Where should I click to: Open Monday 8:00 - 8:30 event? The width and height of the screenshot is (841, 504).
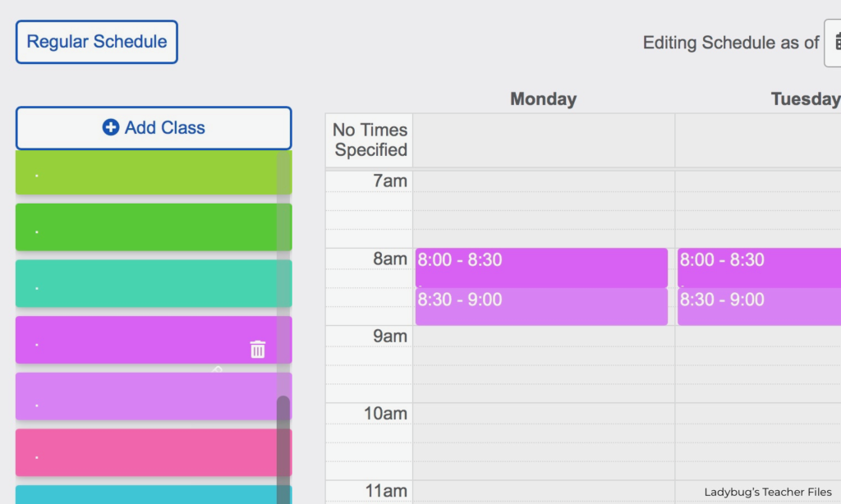tap(541, 268)
